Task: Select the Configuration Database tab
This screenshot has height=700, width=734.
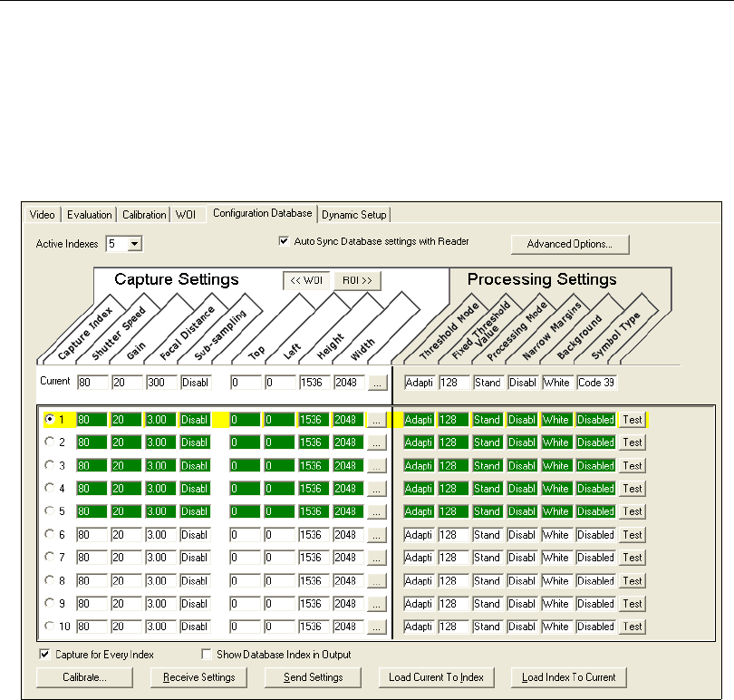Action: 262,213
